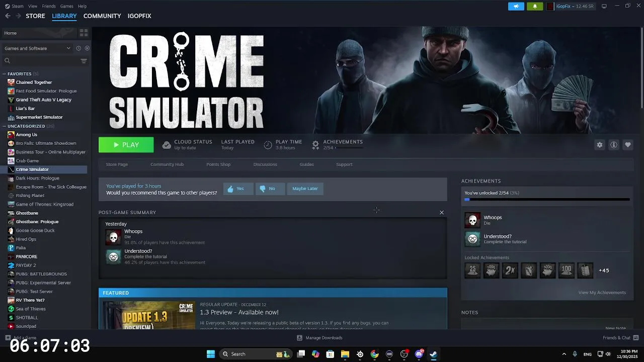This screenshot has height=362, width=644.
Task: Select Grand Theft Auto V Legacy
Action: pos(44,100)
